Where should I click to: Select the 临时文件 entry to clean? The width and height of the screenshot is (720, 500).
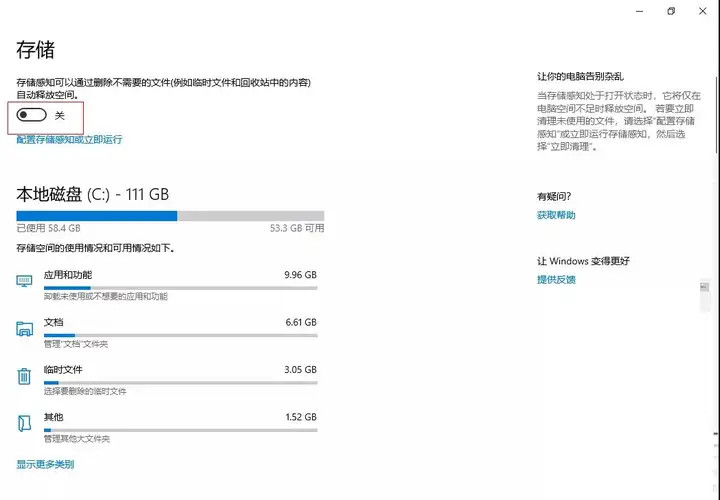167,380
